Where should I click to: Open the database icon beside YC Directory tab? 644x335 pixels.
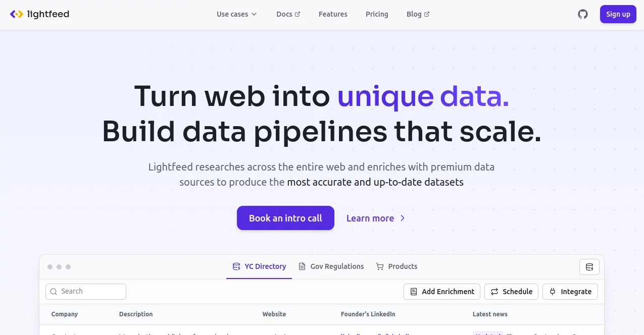click(x=235, y=266)
